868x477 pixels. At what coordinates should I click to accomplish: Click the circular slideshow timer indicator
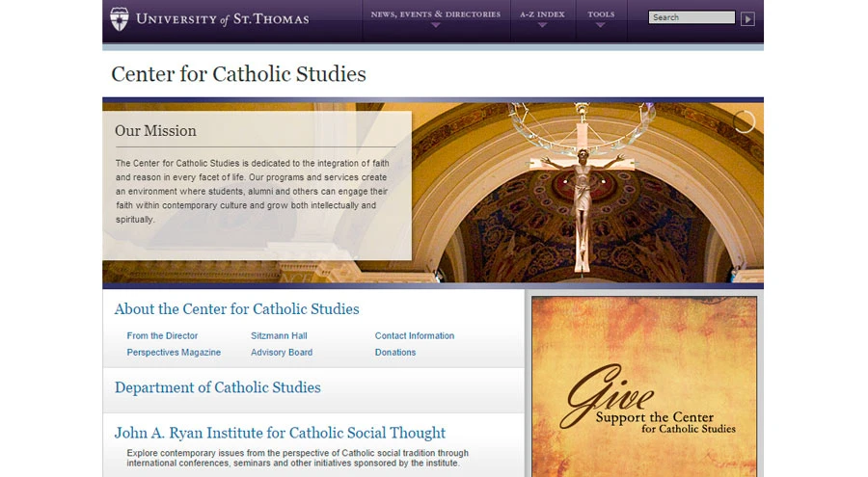pos(744,121)
